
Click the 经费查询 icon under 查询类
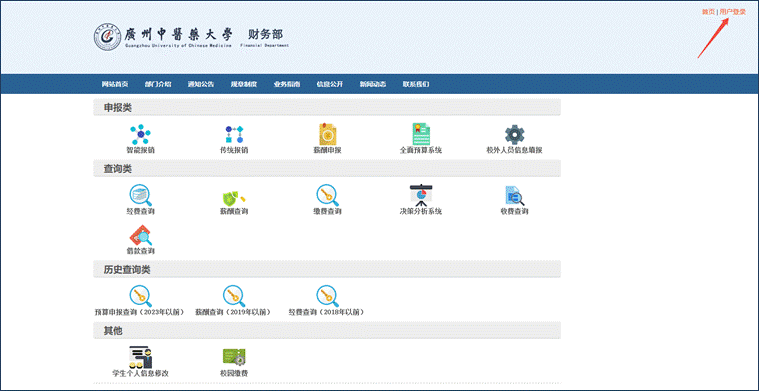point(140,196)
